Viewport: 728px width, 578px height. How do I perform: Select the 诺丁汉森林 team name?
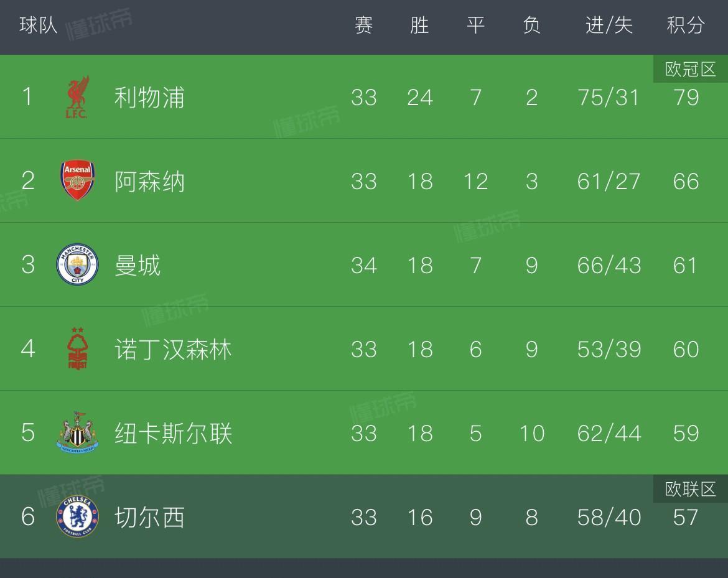point(173,350)
